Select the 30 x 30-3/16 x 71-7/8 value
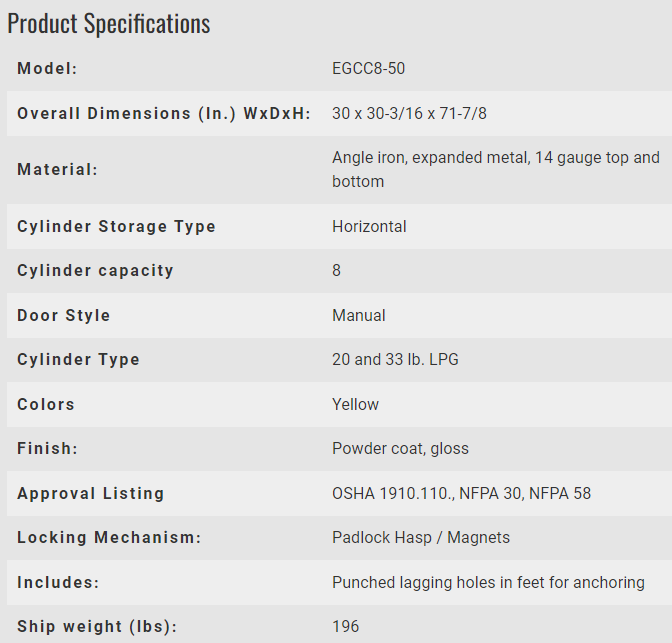 click(x=409, y=114)
